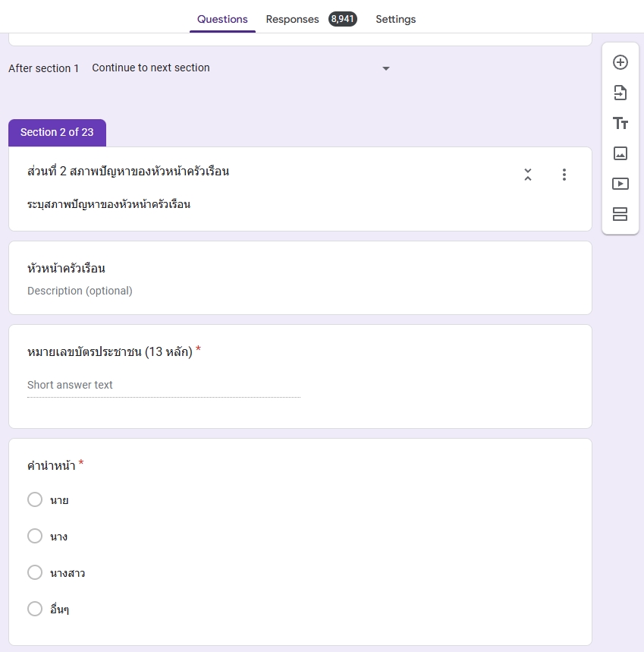
Task: Click the Add section icon
Action: (620, 214)
